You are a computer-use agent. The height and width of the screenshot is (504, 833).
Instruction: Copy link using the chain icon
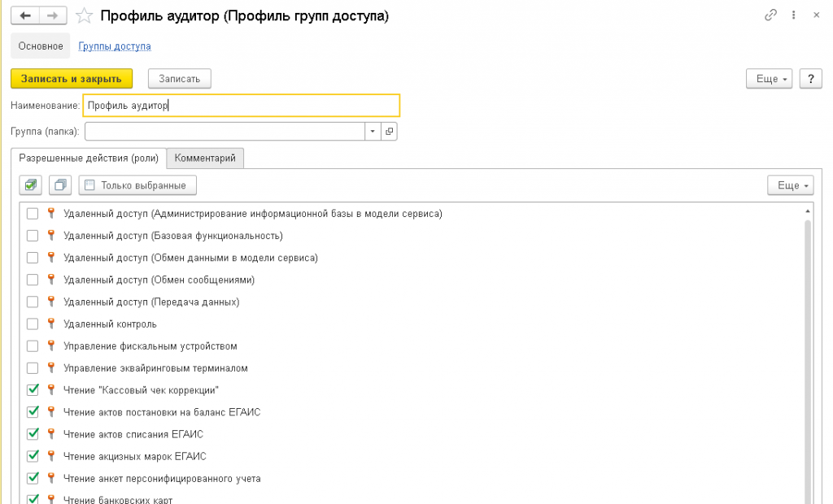[770, 15]
